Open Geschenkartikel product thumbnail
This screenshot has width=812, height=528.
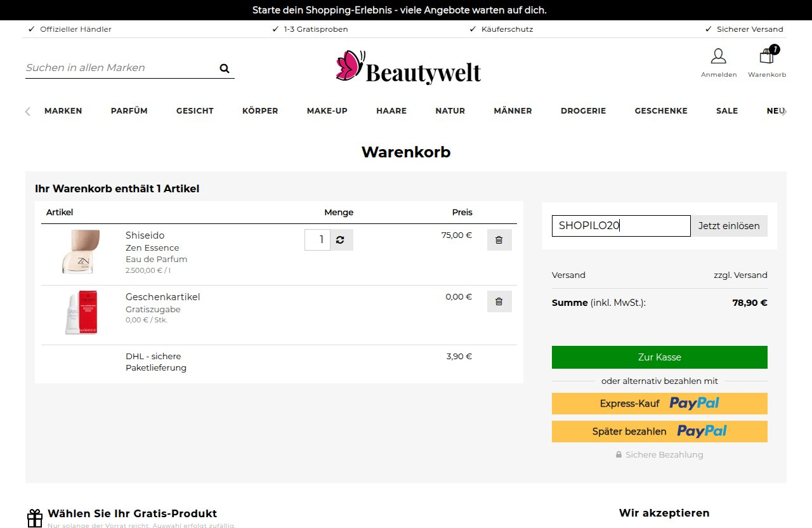[x=81, y=312]
